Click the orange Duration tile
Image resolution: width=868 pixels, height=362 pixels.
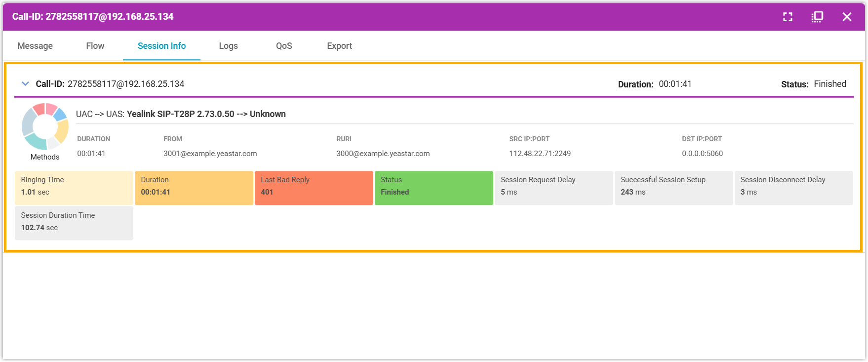pyautogui.click(x=194, y=188)
